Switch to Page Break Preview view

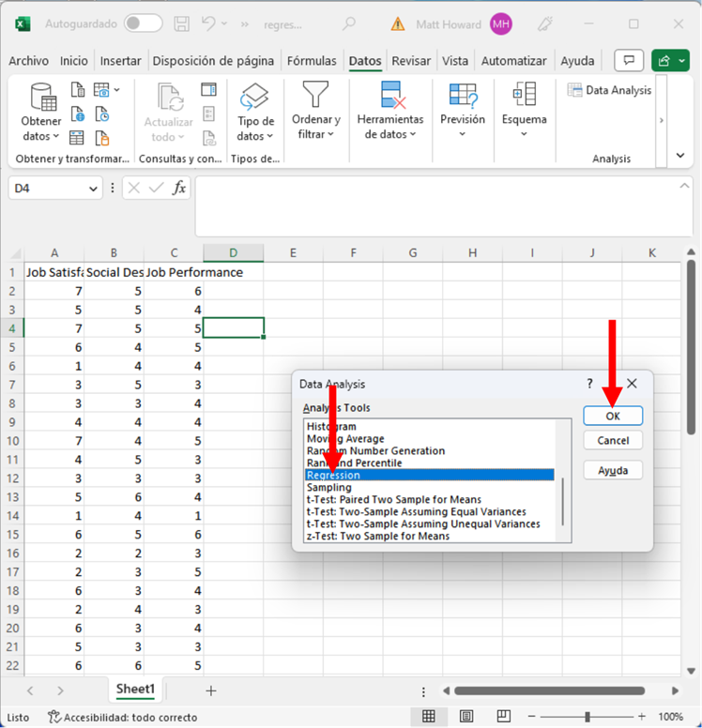tap(503, 717)
